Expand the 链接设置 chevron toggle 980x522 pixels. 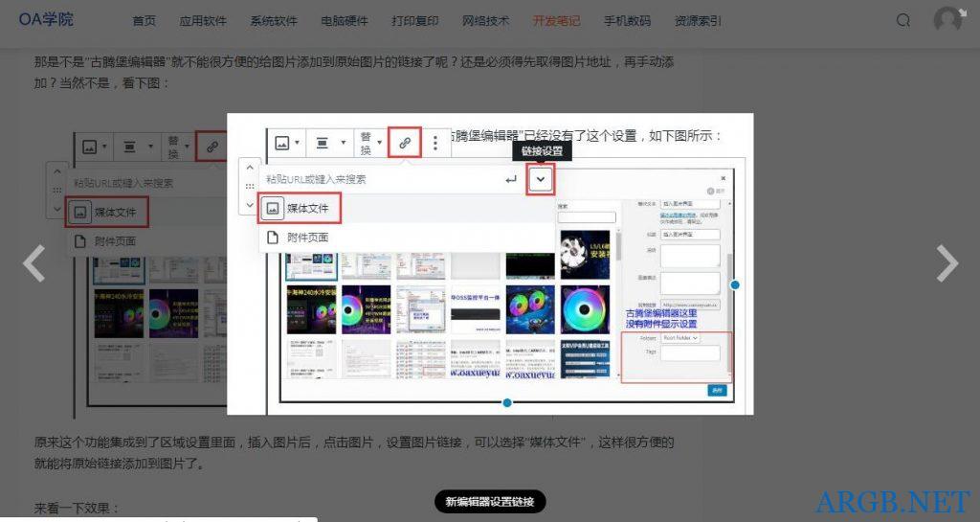(x=541, y=179)
